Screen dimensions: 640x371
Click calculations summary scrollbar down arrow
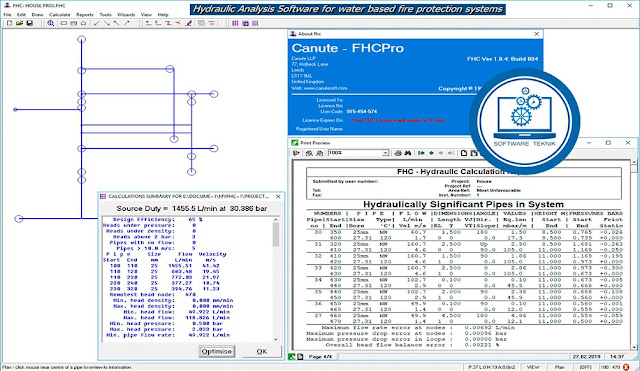276,339
